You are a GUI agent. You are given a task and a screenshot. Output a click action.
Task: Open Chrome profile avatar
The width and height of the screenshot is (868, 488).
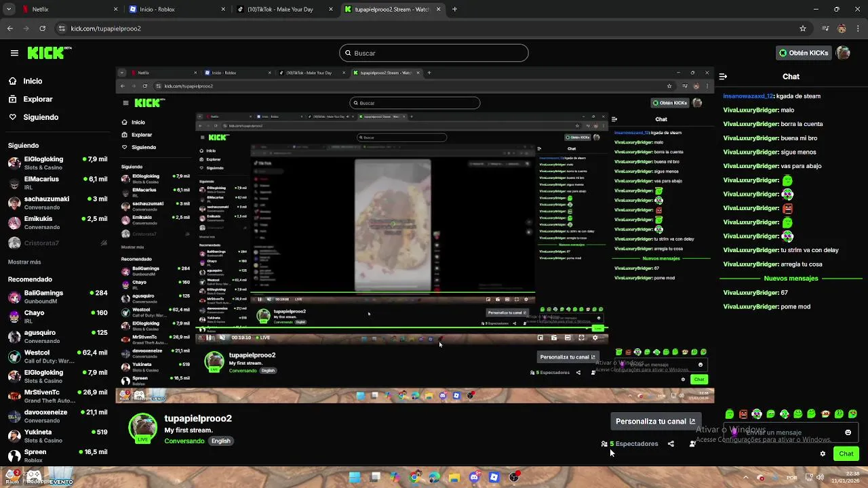(x=842, y=28)
